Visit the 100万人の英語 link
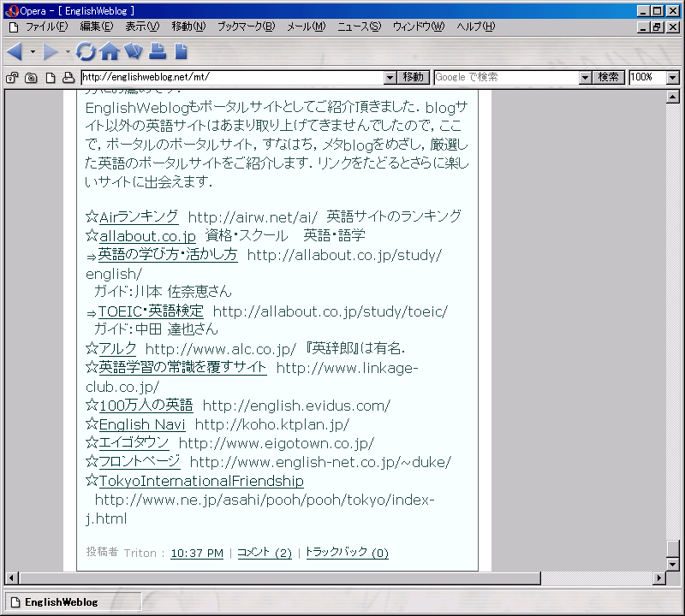685x616 pixels. click(x=146, y=406)
